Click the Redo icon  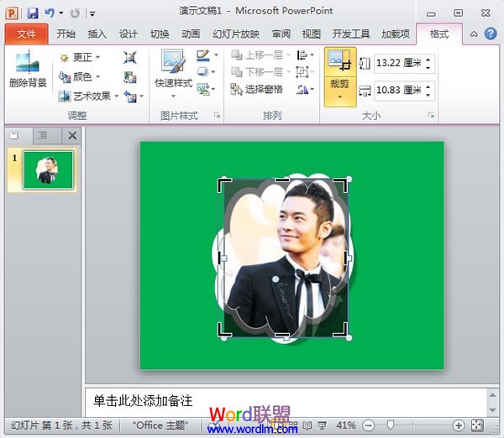75,13
